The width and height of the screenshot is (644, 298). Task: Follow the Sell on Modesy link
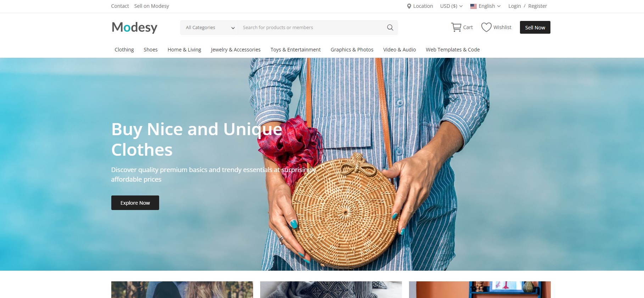coord(151,6)
